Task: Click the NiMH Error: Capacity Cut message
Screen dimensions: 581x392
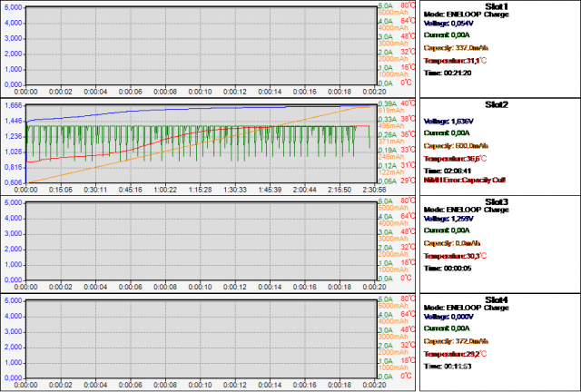Action: coord(464,180)
